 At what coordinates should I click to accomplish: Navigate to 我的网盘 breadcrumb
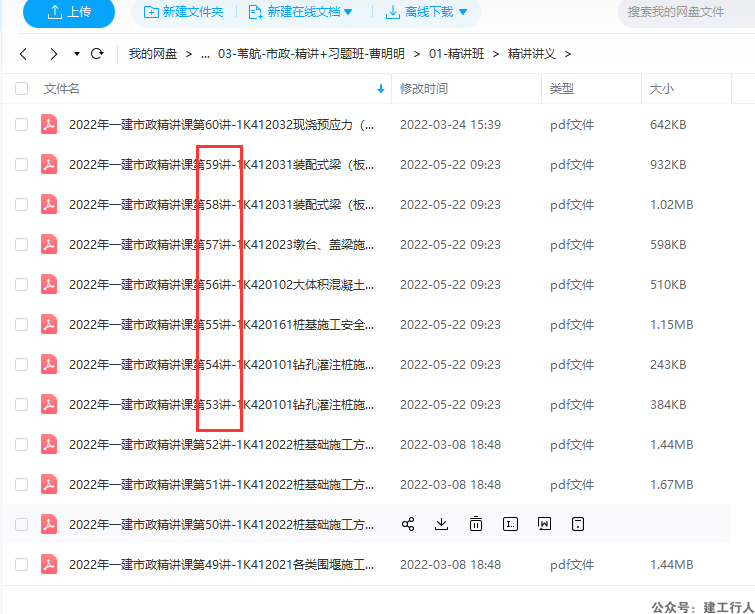153,53
